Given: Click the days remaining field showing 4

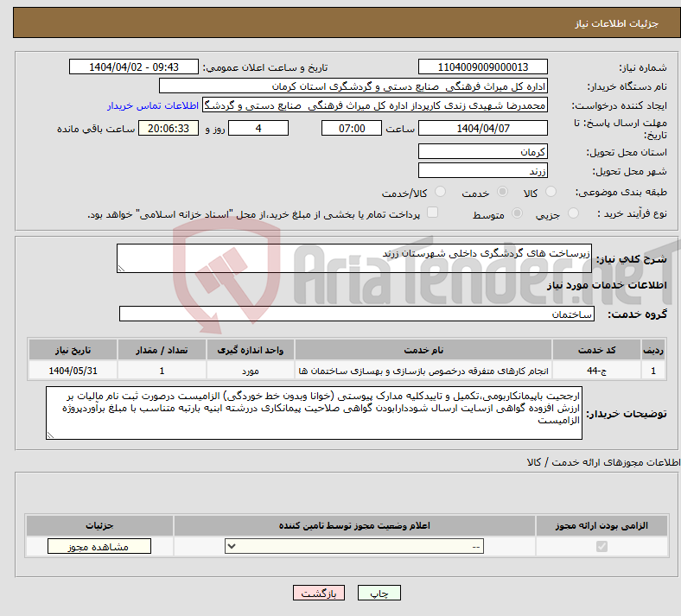Looking at the screenshot, I should point(258,129).
